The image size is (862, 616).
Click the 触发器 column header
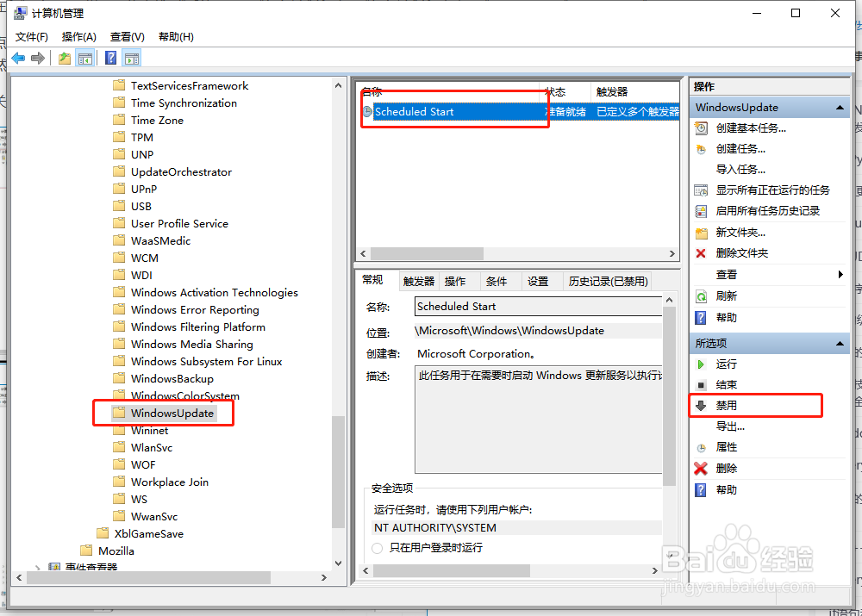(635, 92)
